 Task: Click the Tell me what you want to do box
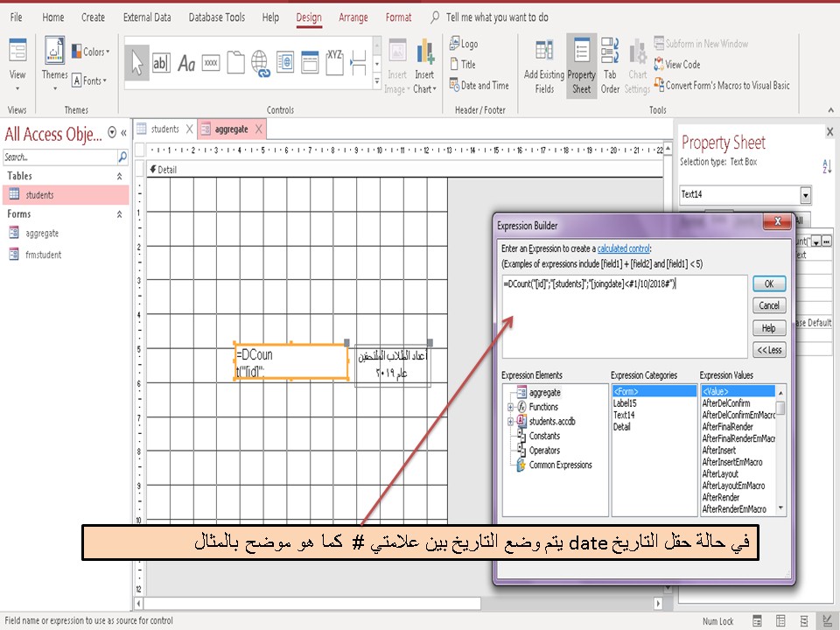coord(497,17)
